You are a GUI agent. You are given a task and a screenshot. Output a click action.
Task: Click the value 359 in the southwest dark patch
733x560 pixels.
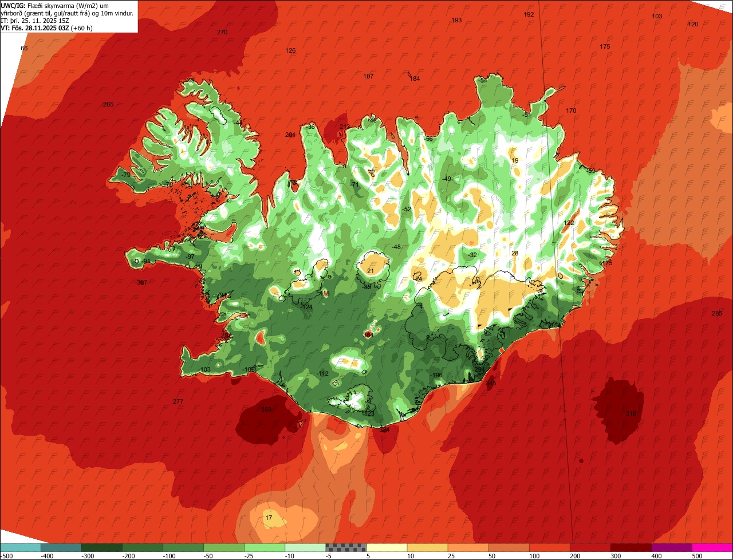tap(266, 409)
